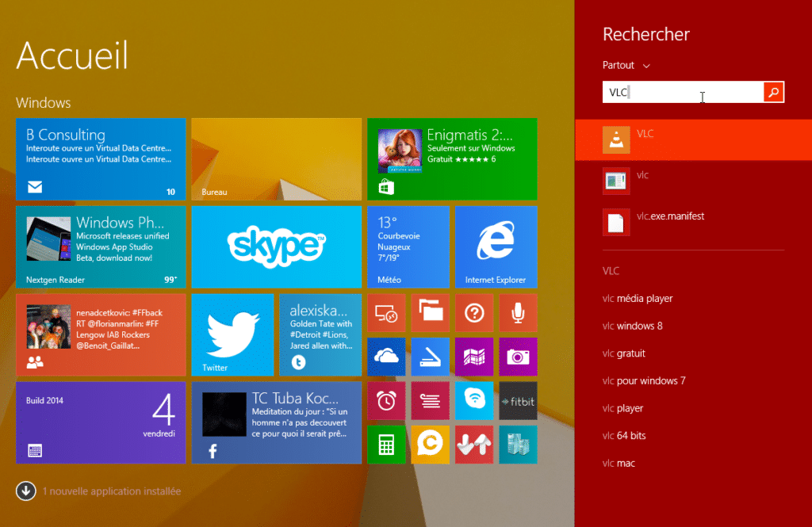
Task: Open the OneDrive cloud tile
Action: 386,357
